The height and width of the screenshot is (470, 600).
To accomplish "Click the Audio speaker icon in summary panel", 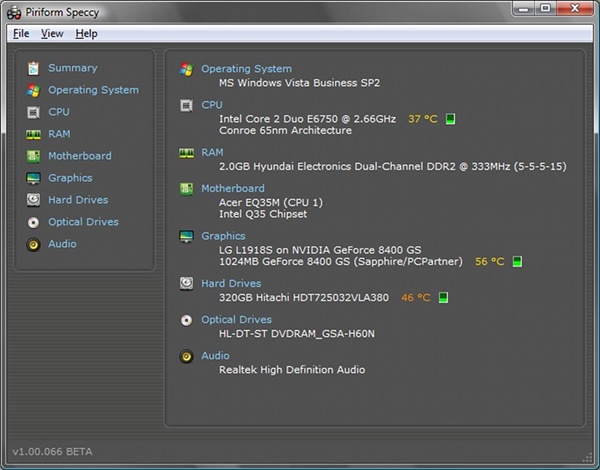I will tap(186, 356).
